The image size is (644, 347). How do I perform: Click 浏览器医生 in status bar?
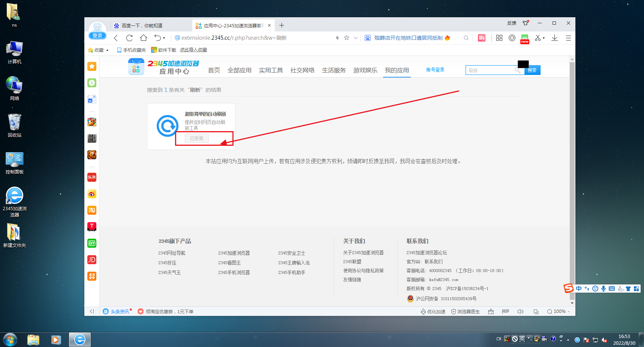(x=465, y=311)
